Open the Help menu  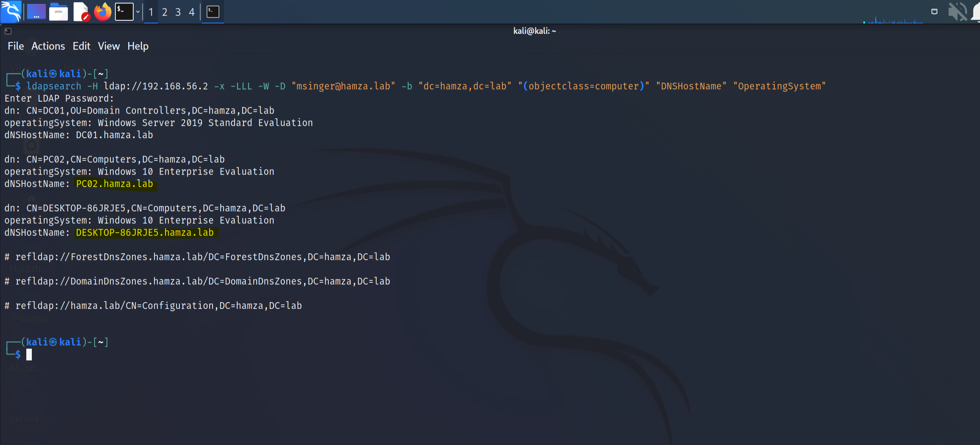(x=138, y=46)
